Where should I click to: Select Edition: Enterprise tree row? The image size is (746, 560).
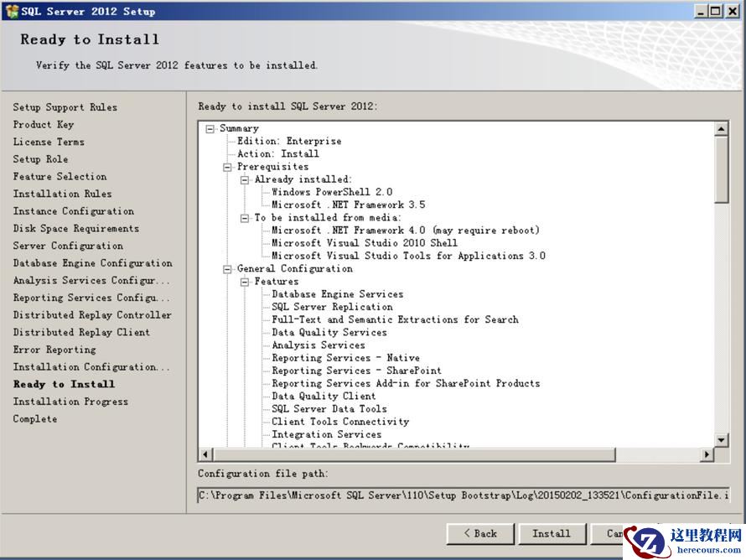tap(289, 141)
